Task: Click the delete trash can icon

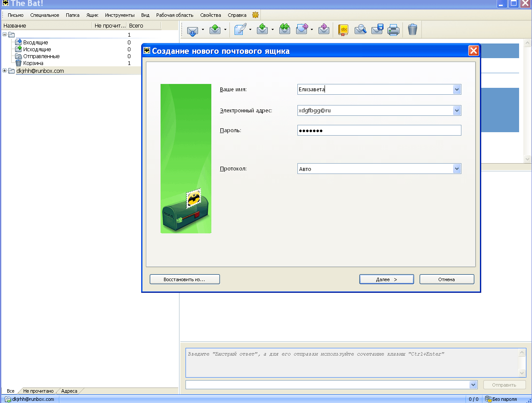Action: coord(412,30)
